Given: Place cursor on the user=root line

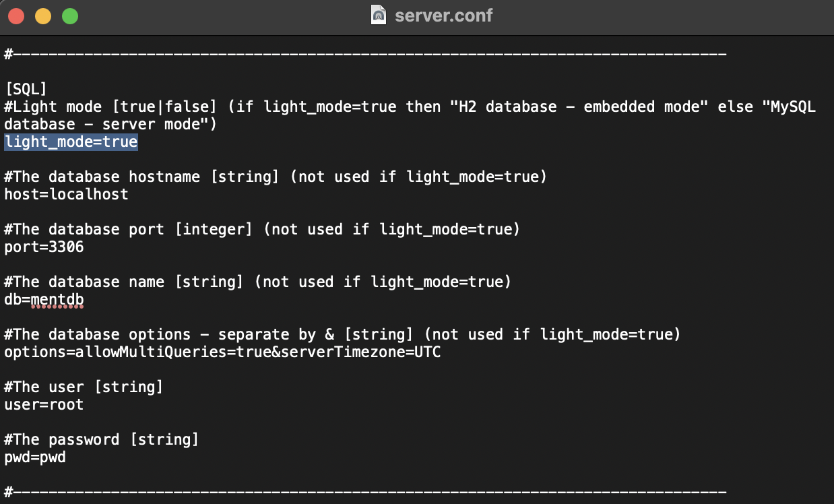Looking at the screenshot, I should (44, 404).
